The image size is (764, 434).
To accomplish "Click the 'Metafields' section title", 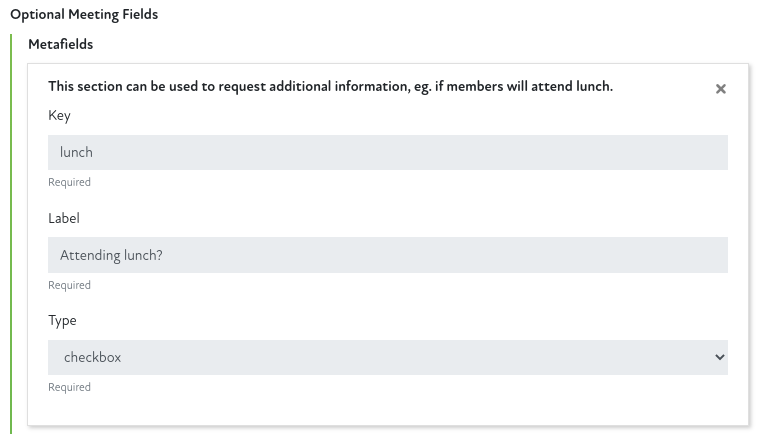I will point(60,45).
